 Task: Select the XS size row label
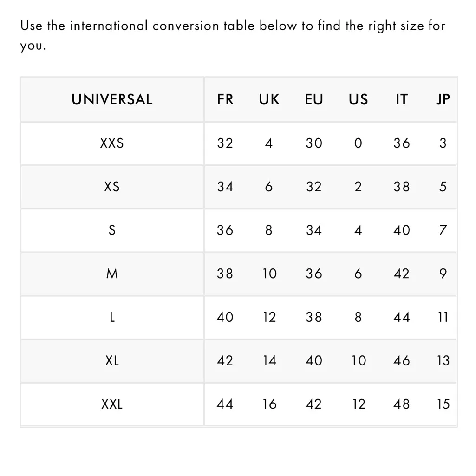[x=112, y=187]
